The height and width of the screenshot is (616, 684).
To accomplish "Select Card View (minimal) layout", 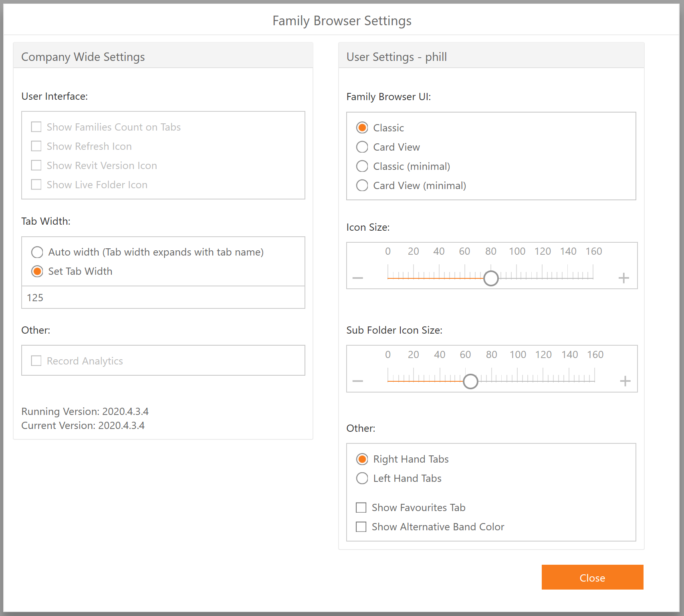I will coord(362,185).
